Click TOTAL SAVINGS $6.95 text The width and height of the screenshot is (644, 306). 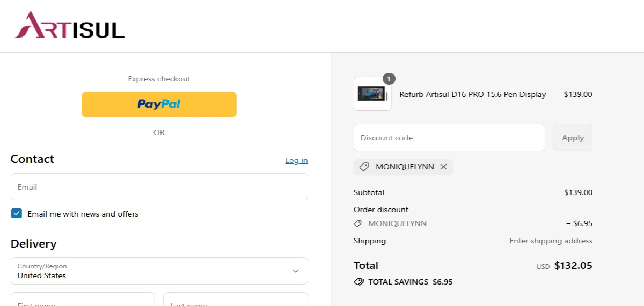point(411,282)
